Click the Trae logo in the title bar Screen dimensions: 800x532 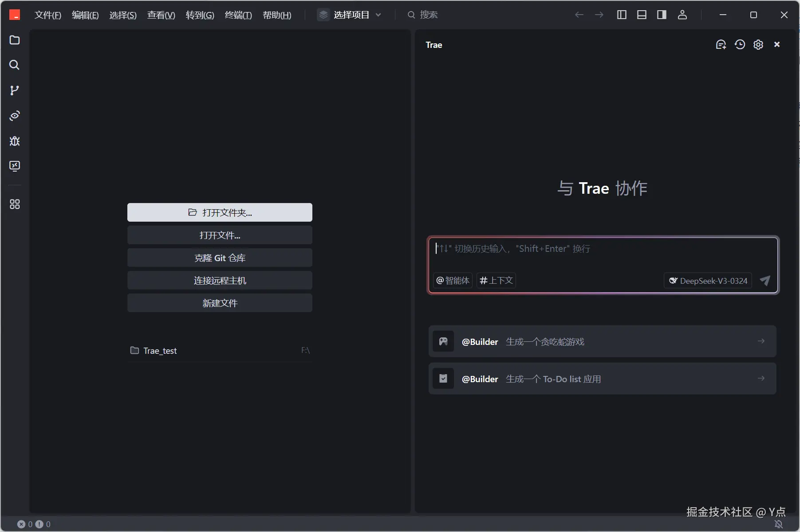[15, 15]
